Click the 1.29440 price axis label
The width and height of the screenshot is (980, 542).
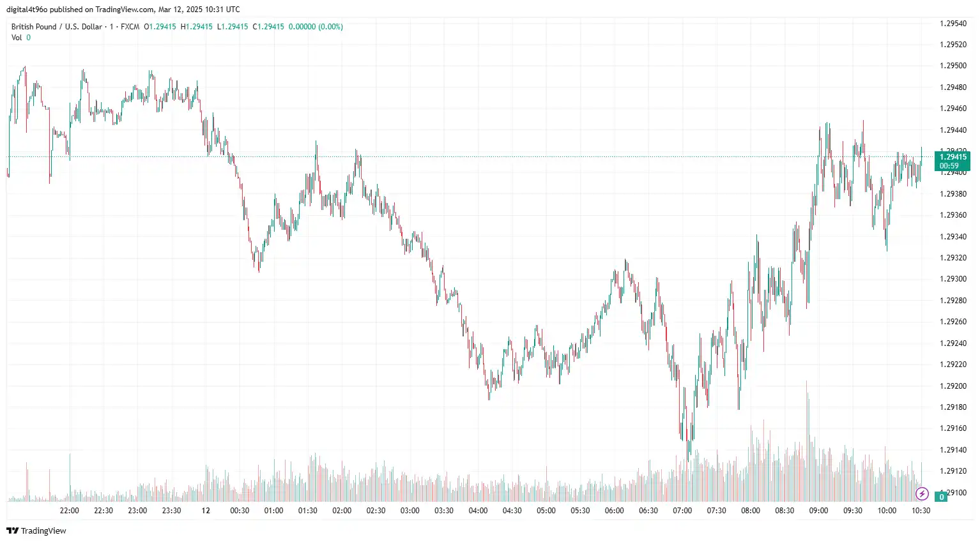pos(953,130)
